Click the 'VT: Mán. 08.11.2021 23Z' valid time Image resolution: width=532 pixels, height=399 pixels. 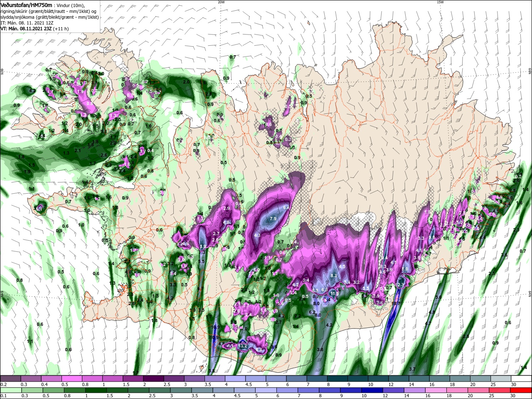tap(25, 29)
